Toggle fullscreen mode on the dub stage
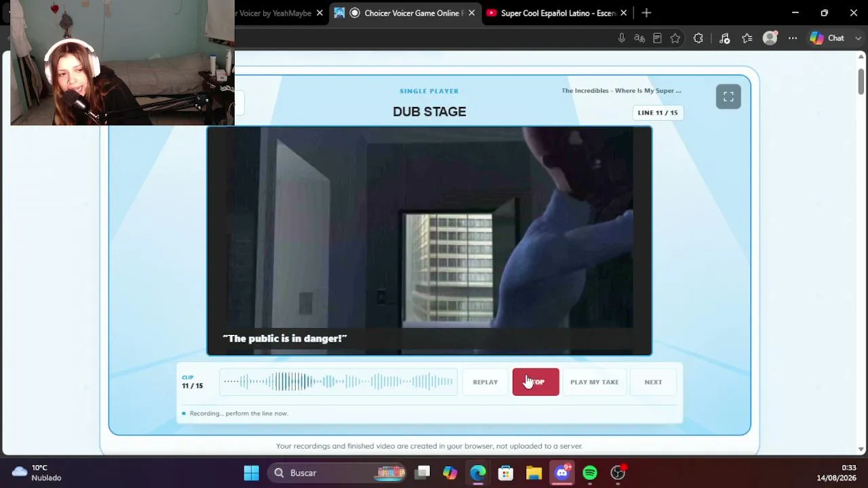This screenshot has height=488, width=868. point(728,97)
